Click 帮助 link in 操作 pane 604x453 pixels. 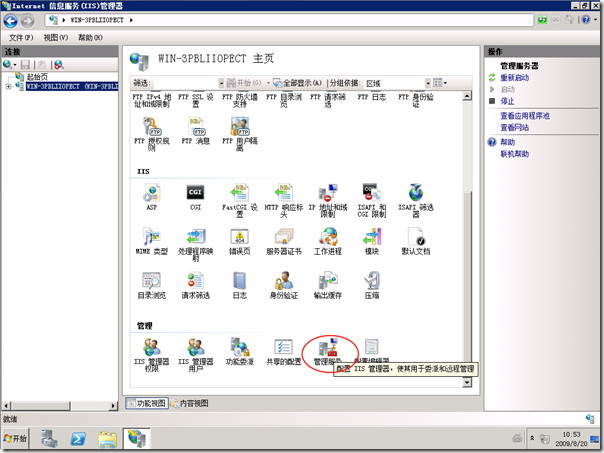[507, 142]
